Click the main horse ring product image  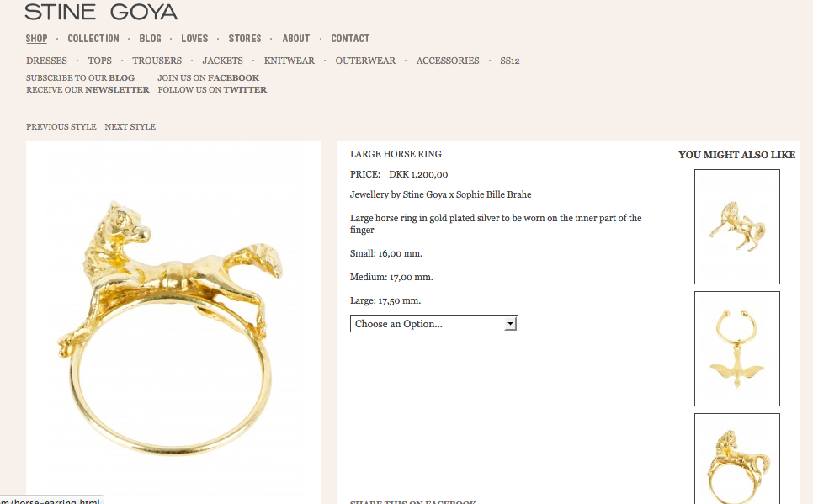173,321
